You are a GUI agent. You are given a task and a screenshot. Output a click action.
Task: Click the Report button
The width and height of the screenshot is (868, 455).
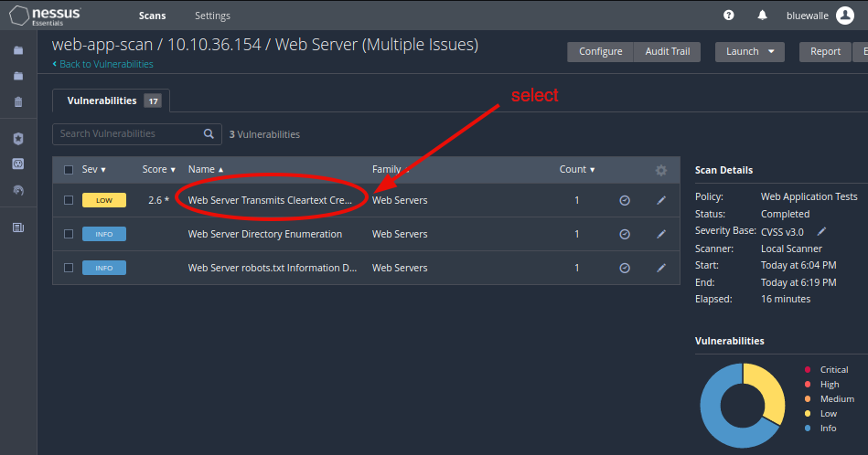point(825,51)
